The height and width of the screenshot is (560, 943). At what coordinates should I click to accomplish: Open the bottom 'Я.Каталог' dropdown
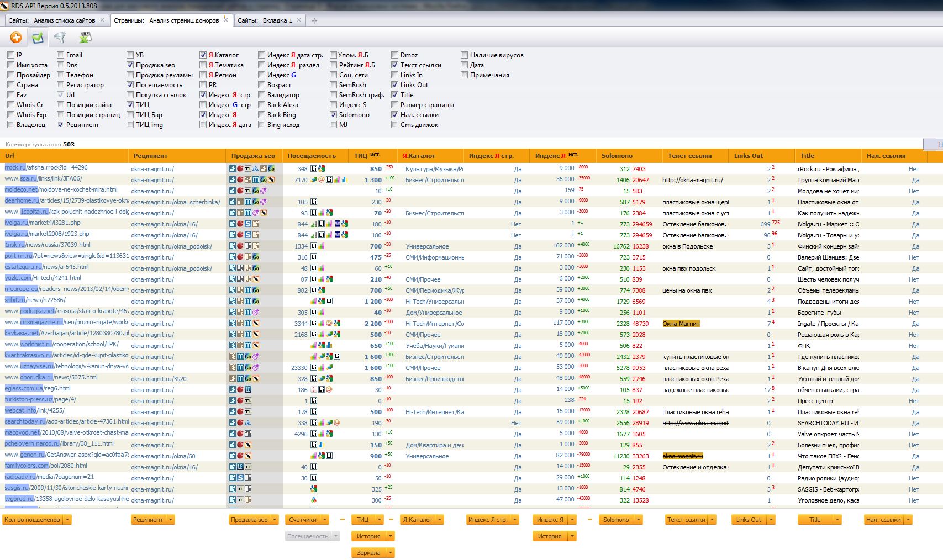(422, 520)
